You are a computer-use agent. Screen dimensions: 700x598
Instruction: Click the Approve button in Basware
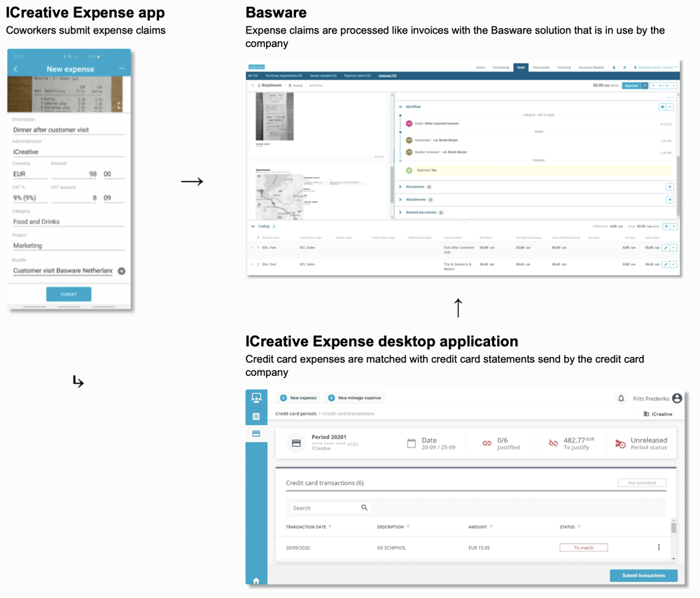click(631, 85)
